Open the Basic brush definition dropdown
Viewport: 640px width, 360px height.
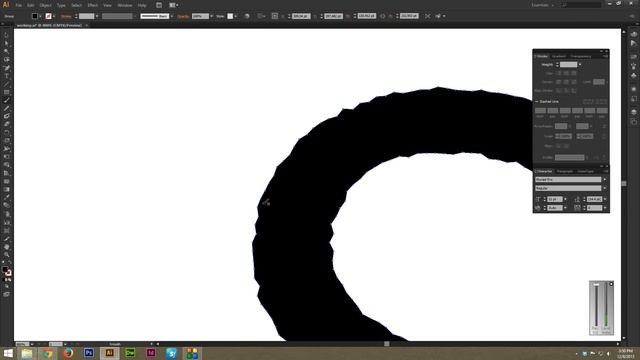172,16
